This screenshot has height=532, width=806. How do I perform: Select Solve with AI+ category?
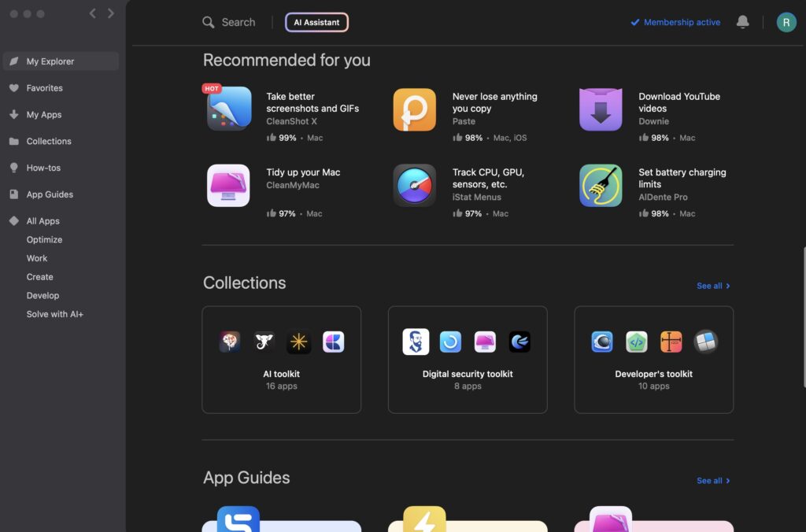tap(55, 314)
